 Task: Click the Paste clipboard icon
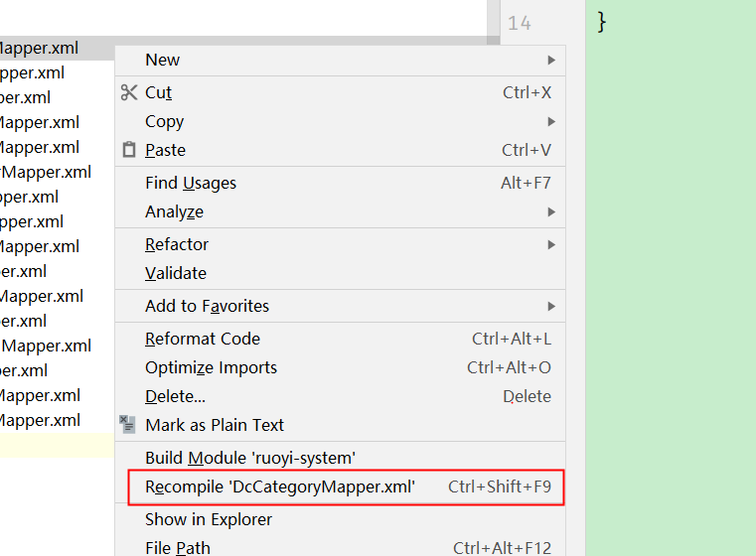coord(129,150)
